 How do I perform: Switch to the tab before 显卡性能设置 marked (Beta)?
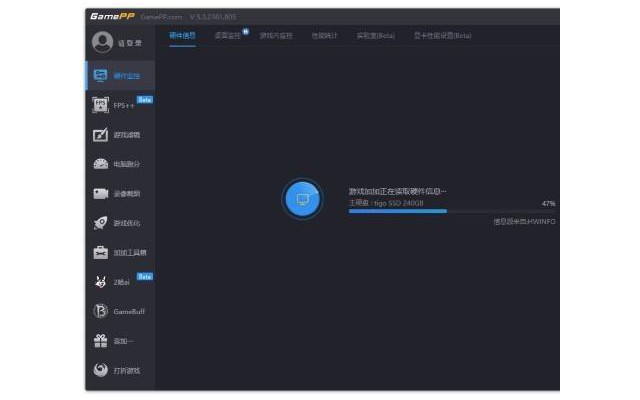[376, 36]
